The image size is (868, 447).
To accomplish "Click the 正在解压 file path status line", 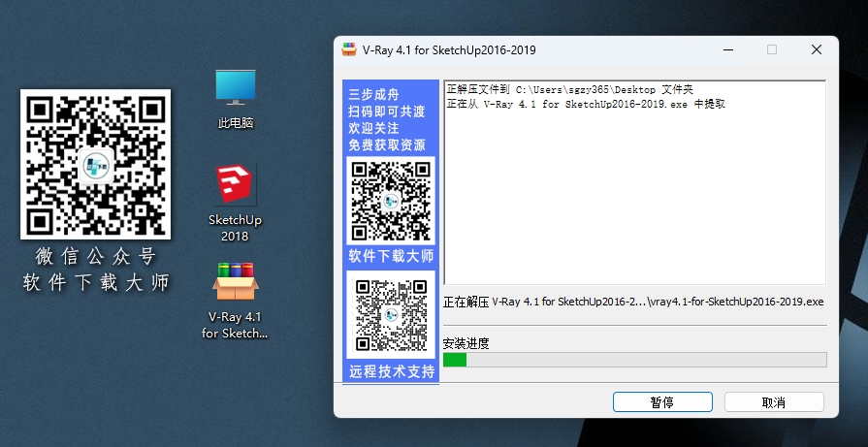I will (x=633, y=302).
